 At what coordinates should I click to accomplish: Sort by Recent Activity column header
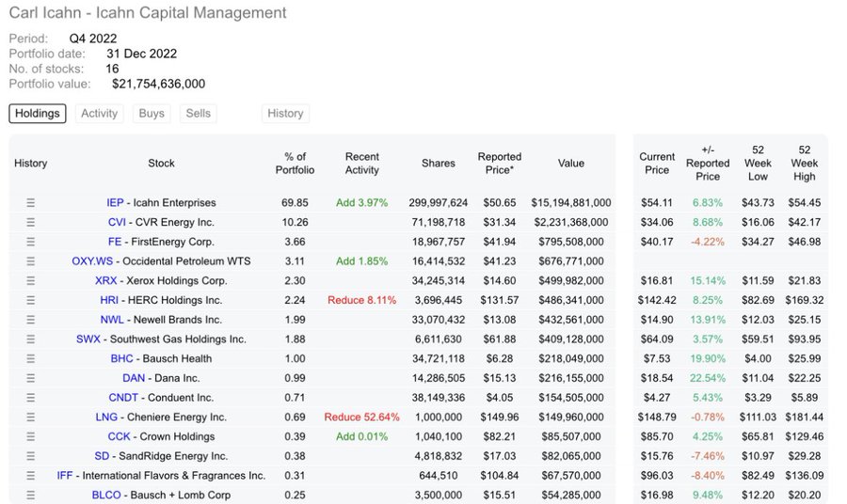click(362, 163)
